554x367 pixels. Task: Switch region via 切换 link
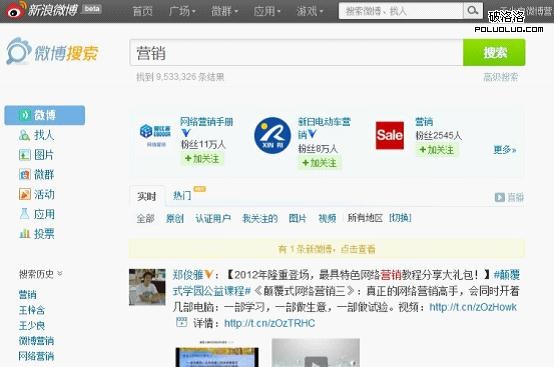pyautogui.click(x=400, y=218)
